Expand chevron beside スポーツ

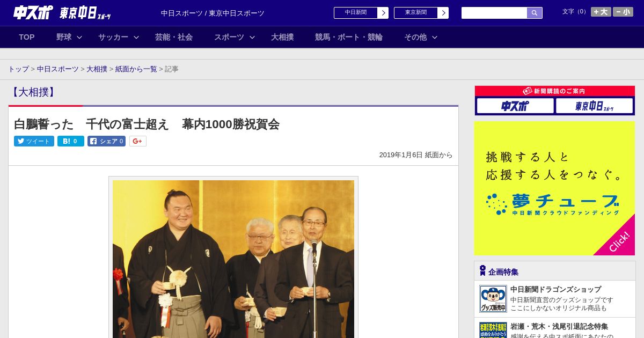tap(252, 37)
